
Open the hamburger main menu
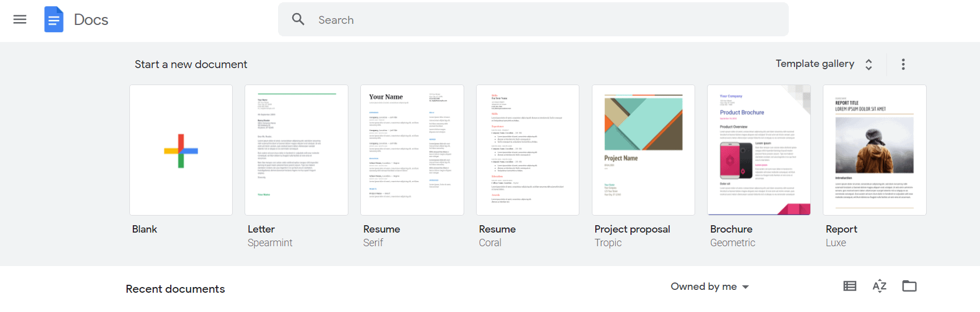click(x=20, y=19)
